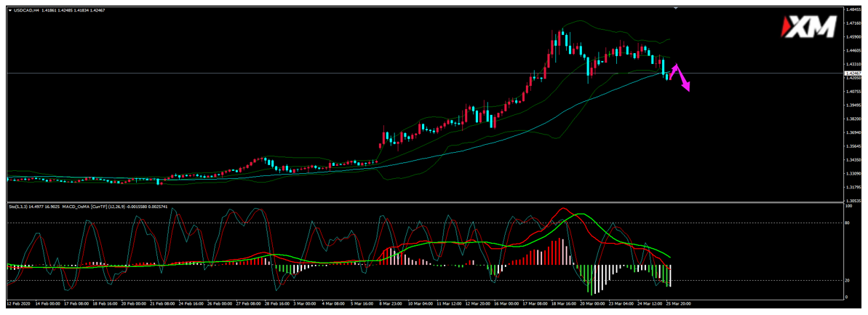Click the 12 Feb 2020 date on time axis
The image size is (868, 315).
tap(20, 303)
